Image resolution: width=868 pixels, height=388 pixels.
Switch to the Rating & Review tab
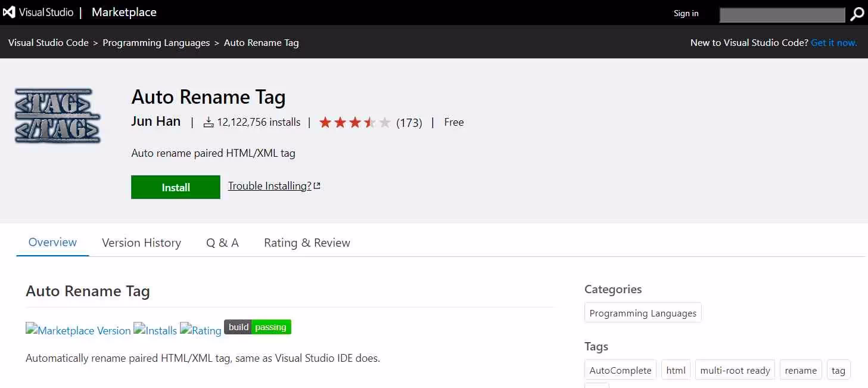(x=307, y=243)
